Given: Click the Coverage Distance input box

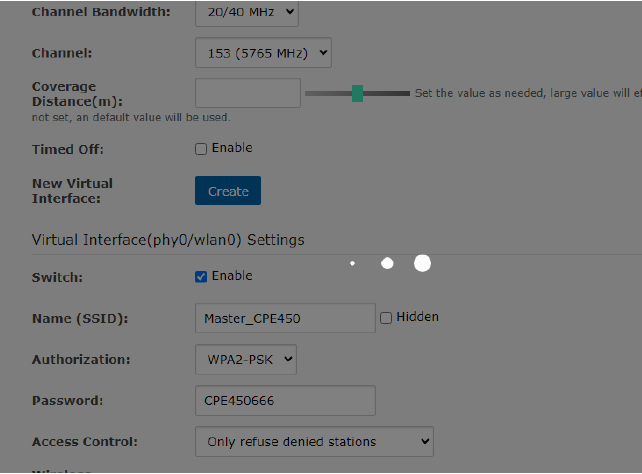Looking at the screenshot, I should 247,93.
